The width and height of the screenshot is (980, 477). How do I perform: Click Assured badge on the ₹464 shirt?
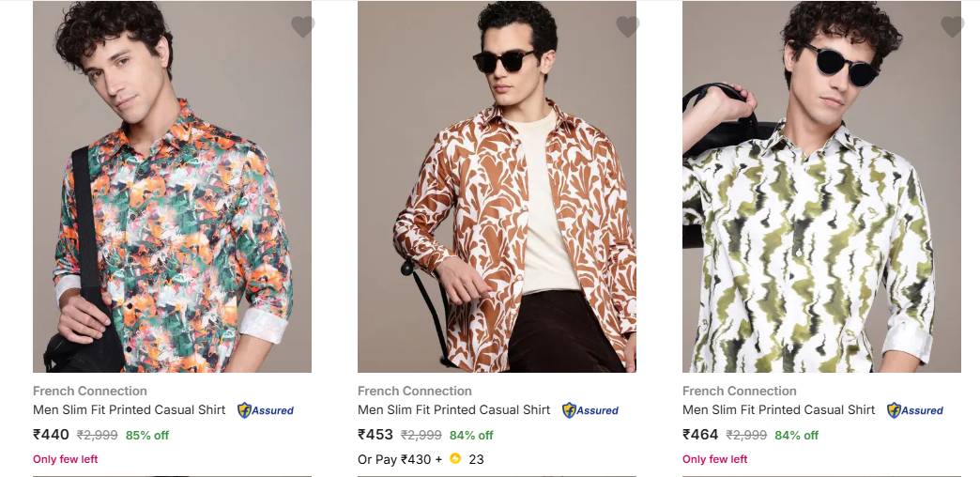pos(915,410)
